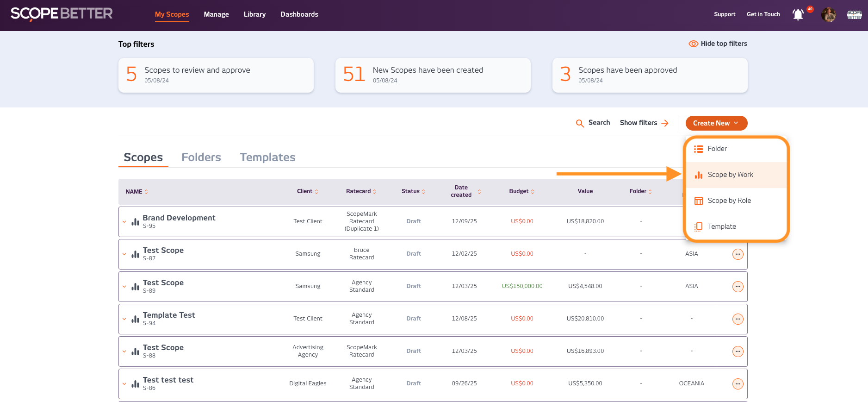
Task: Click the 'Scopes to review and approve' card
Action: [x=216, y=75]
